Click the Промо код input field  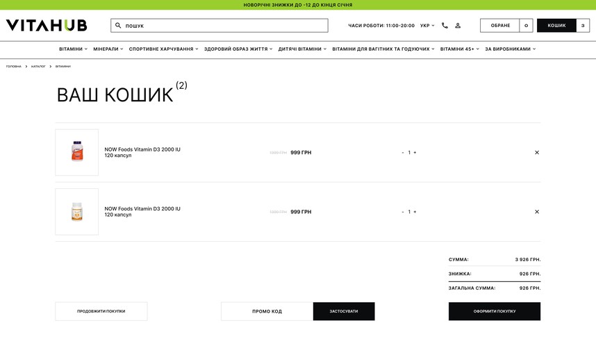coord(267,311)
